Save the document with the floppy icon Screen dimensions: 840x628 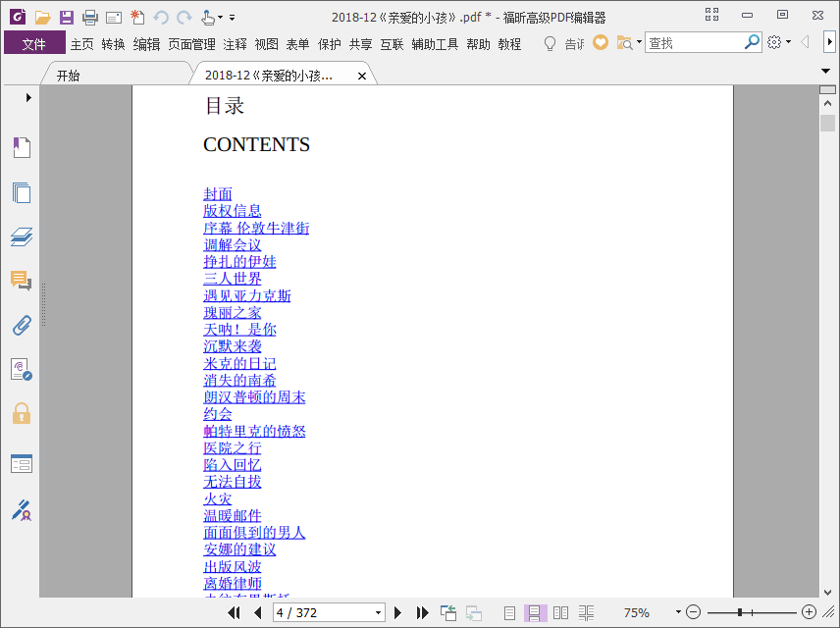(x=67, y=18)
